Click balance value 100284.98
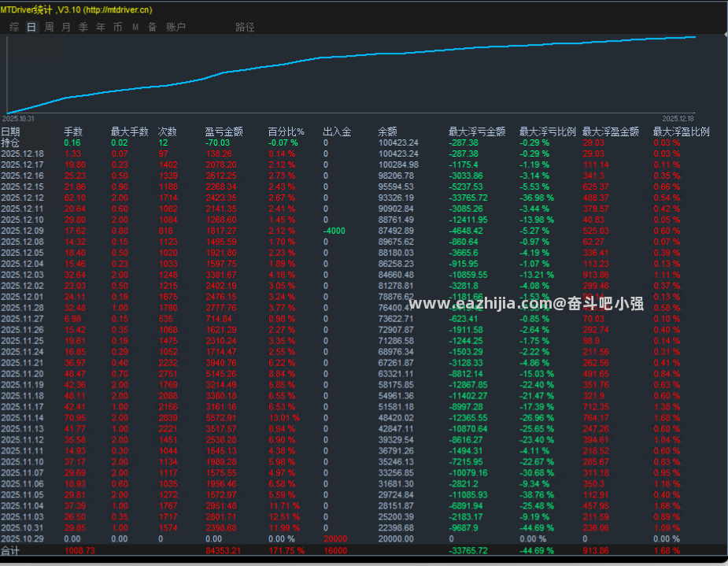The image size is (728, 566). tap(398, 165)
